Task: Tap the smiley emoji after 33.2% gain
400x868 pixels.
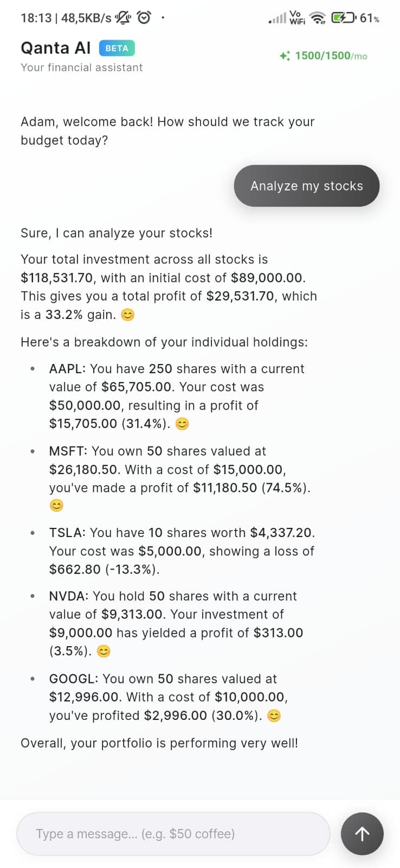Action: 127,315
